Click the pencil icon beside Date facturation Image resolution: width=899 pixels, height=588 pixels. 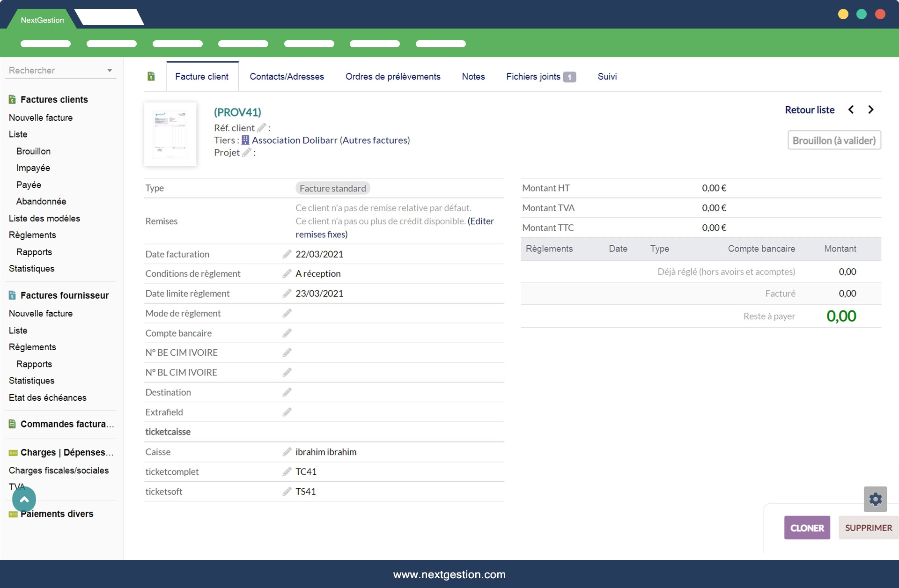coord(287,254)
